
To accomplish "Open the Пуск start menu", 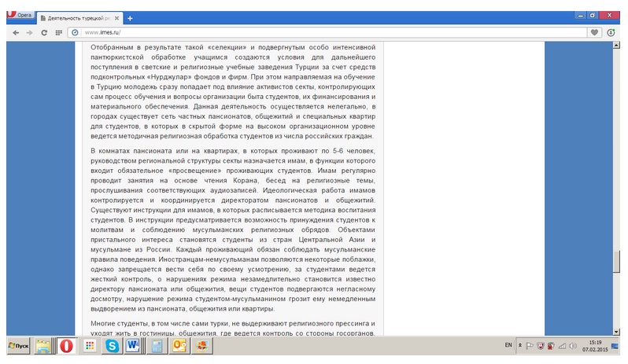I will pyautogui.click(x=18, y=346).
